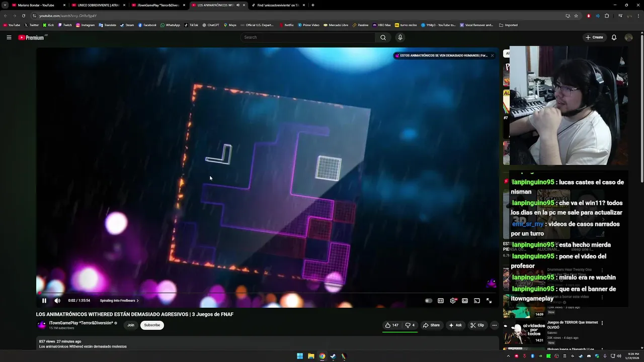This screenshot has height=362, width=644.
Task: Reload the current page
Action: (x=23, y=16)
